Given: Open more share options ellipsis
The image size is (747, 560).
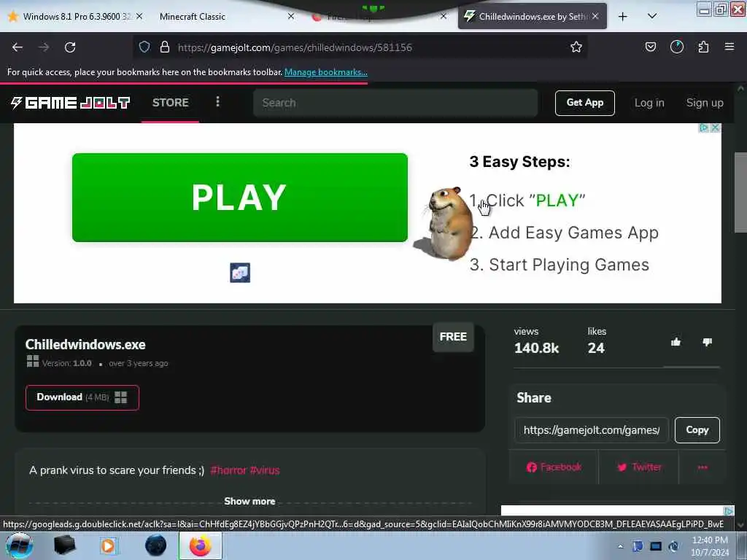Looking at the screenshot, I should coord(703,467).
